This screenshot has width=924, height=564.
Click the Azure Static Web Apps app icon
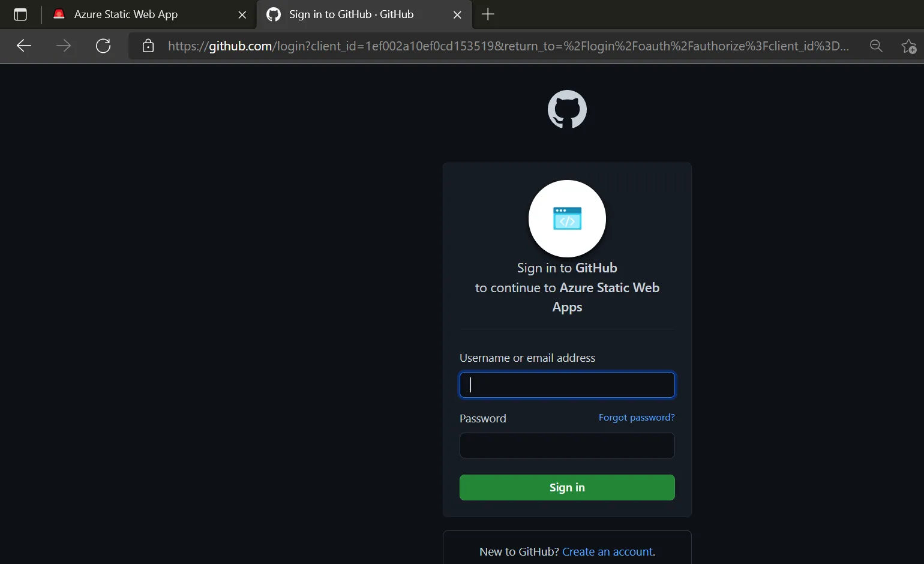point(567,219)
